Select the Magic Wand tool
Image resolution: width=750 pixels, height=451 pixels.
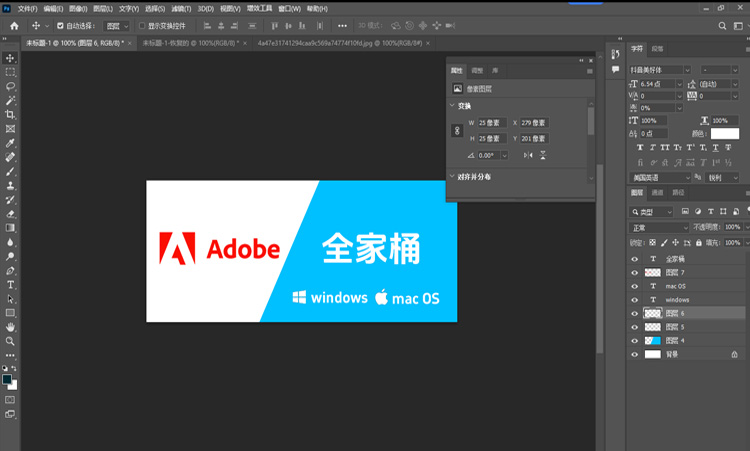pyautogui.click(x=10, y=100)
